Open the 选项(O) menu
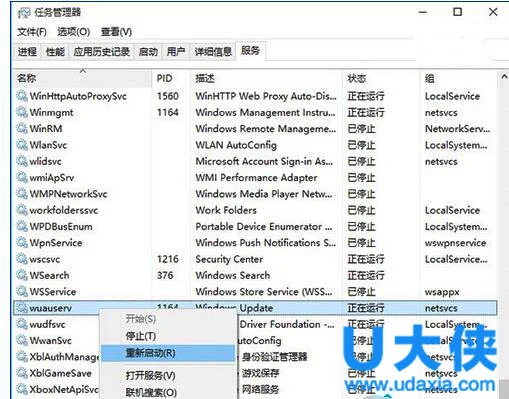The image size is (509, 399). pos(74,32)
